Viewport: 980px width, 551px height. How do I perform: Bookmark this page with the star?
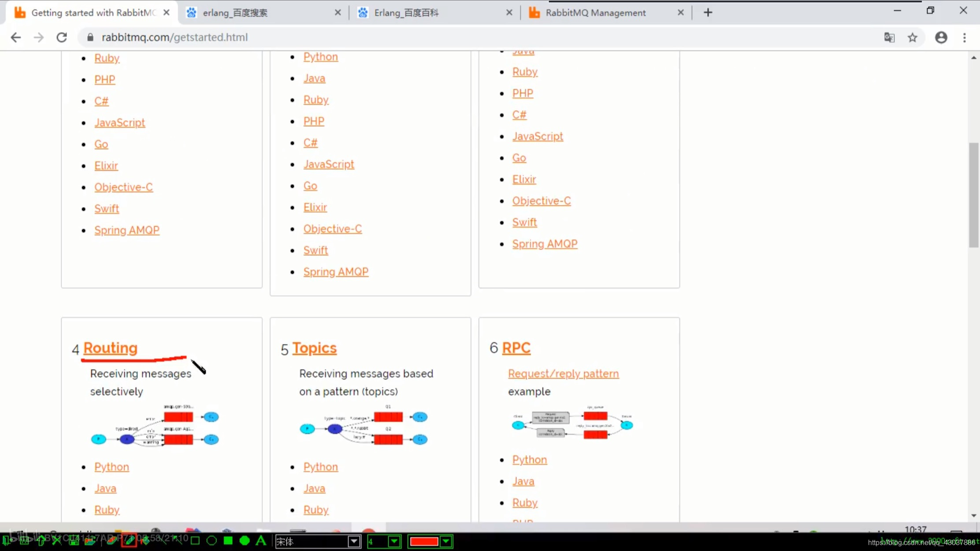click(x=912, y=37)
